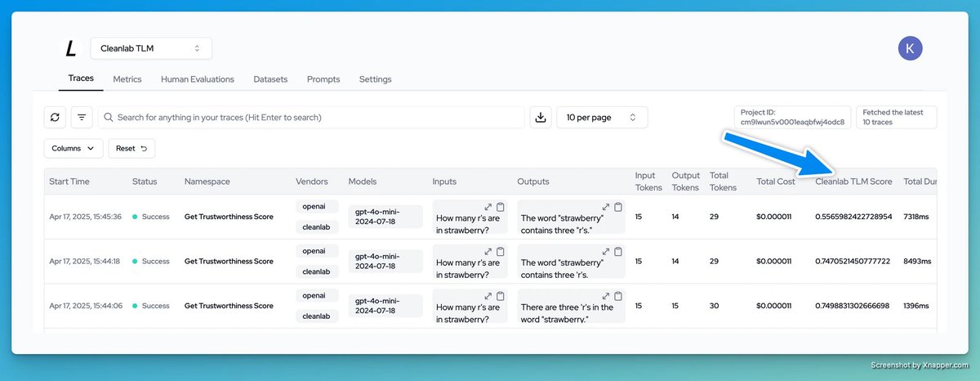Open the Cleanlab TLM project dropdown
This screenshot has height=381, width=980.
151,48
